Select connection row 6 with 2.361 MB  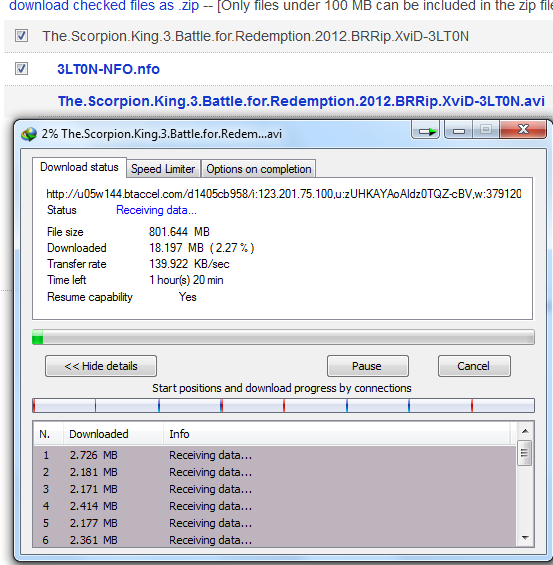(x=275, y=540)
